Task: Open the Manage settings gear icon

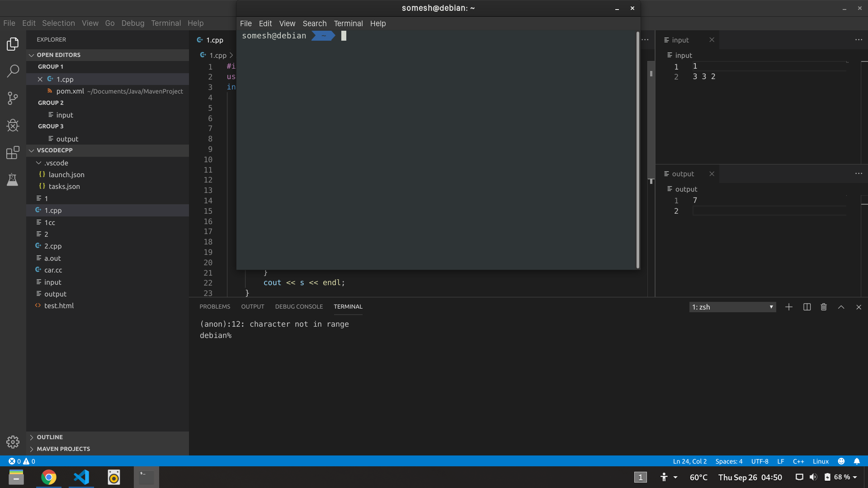Action: pyautogui.click(x=13, y=442)
